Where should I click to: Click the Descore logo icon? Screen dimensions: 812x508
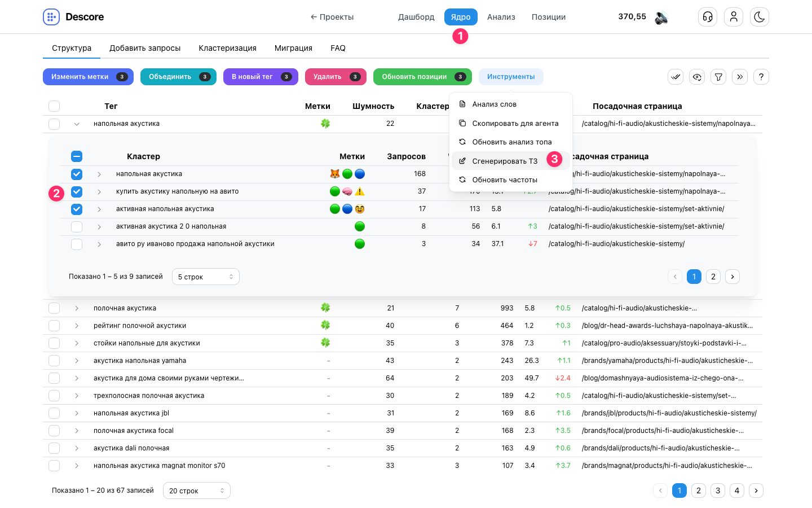[51, 17]
